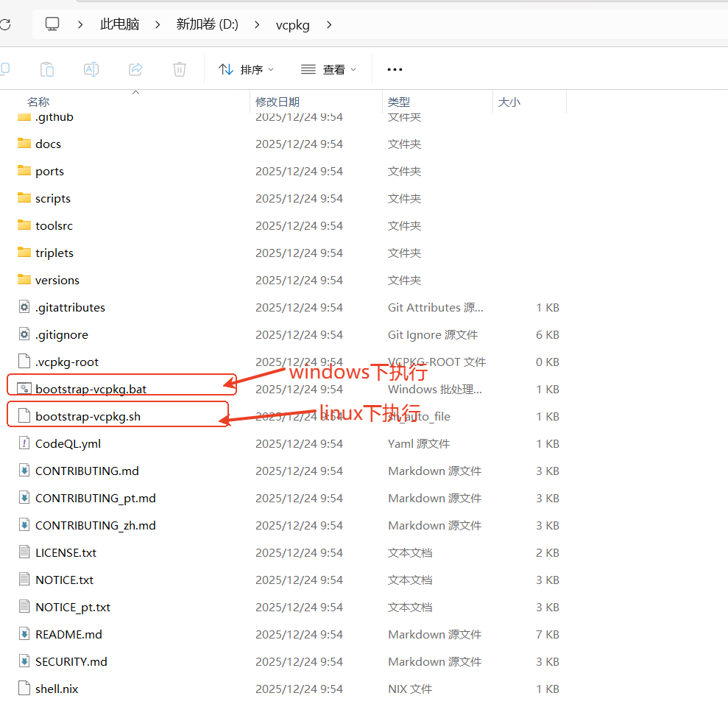Click the bootstrap-vcpkg.bat batch file icon
The image size is (728, 707).
click(x=24, y=388)
